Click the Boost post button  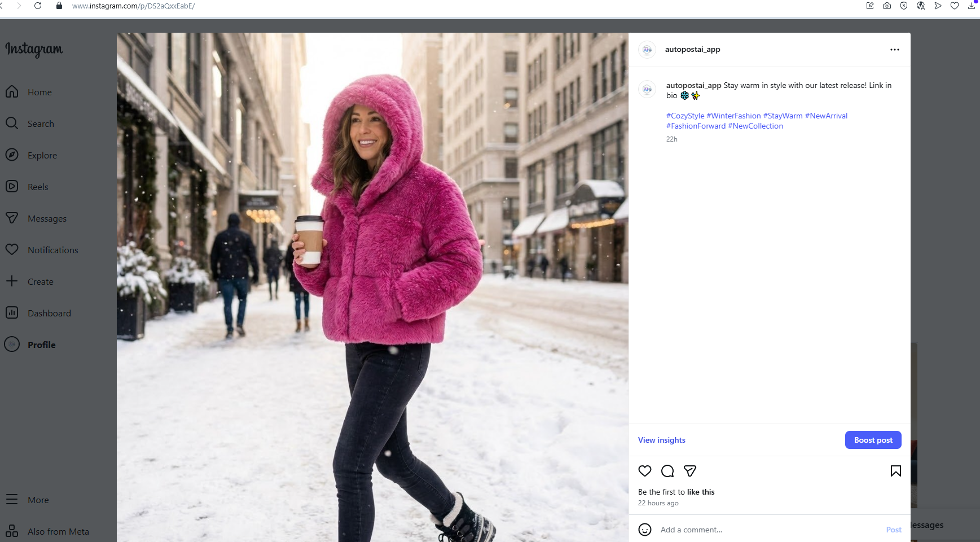tap(872, 440)
